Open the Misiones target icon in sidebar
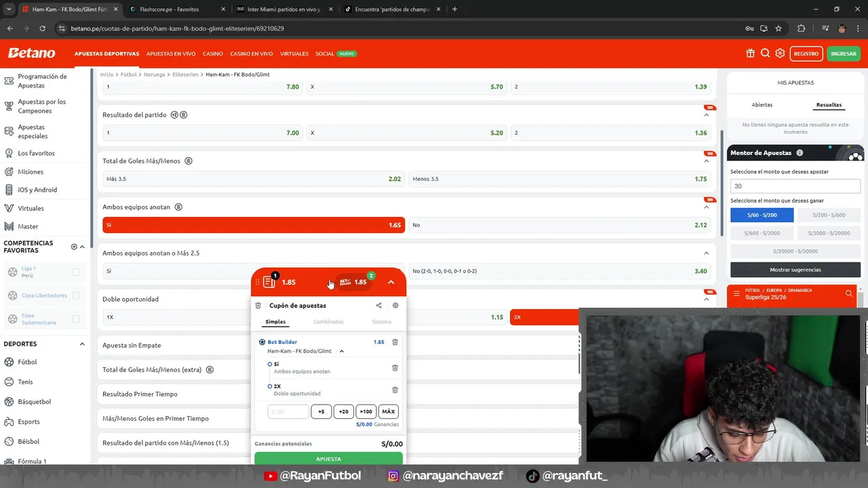Image resolution: width=868 pixels, height=488 pixels. click(x=9, y=171)
